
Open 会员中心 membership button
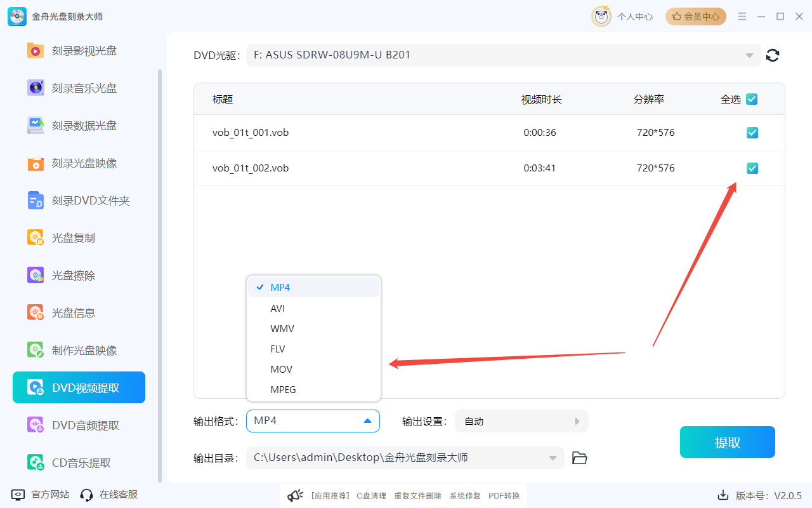pos(696,17)
